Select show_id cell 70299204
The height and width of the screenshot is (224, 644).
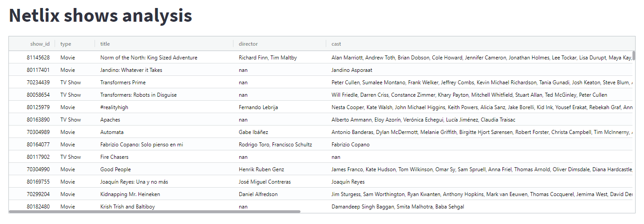pos(32,194)
